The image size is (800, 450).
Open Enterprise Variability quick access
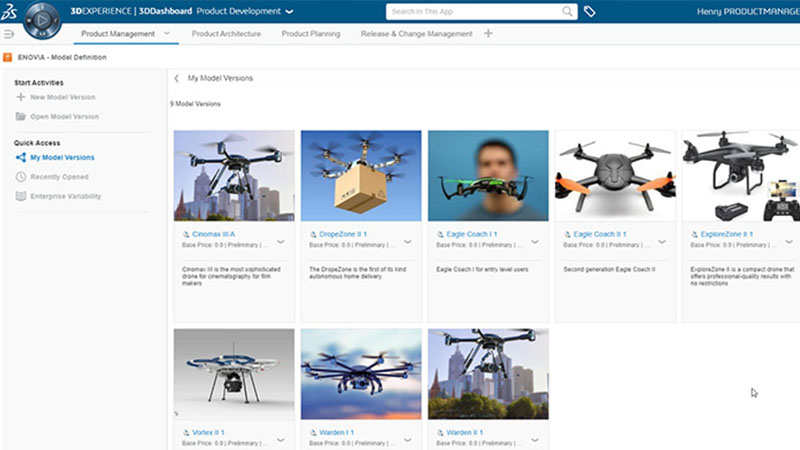[66, 196]
